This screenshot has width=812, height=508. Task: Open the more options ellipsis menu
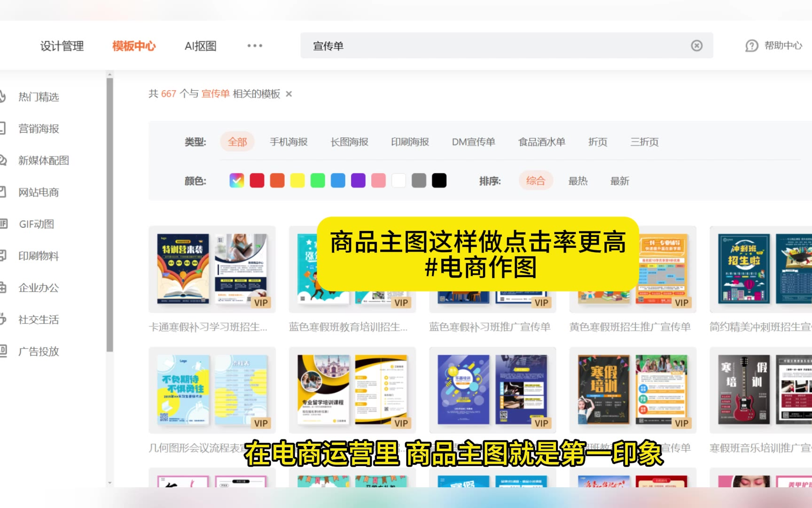click(x=255, y=46)
